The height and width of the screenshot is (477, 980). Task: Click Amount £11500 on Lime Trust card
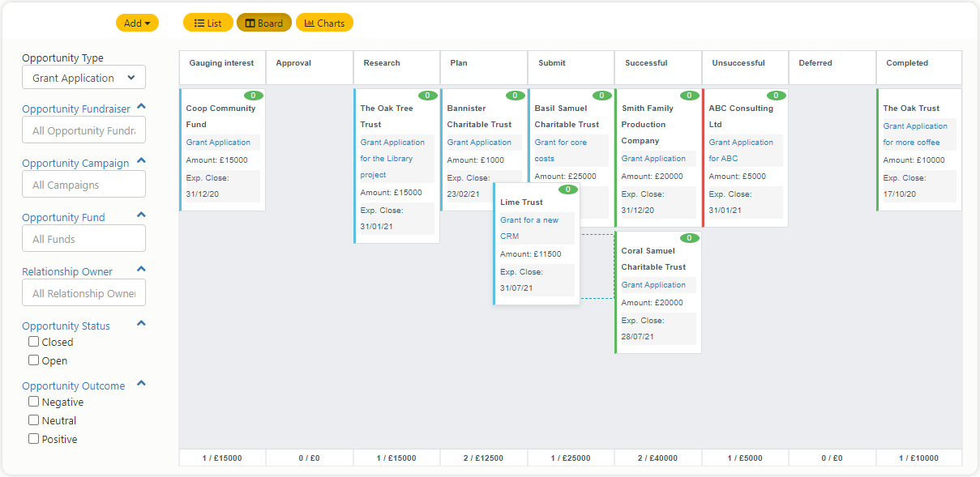pos(530,254)
